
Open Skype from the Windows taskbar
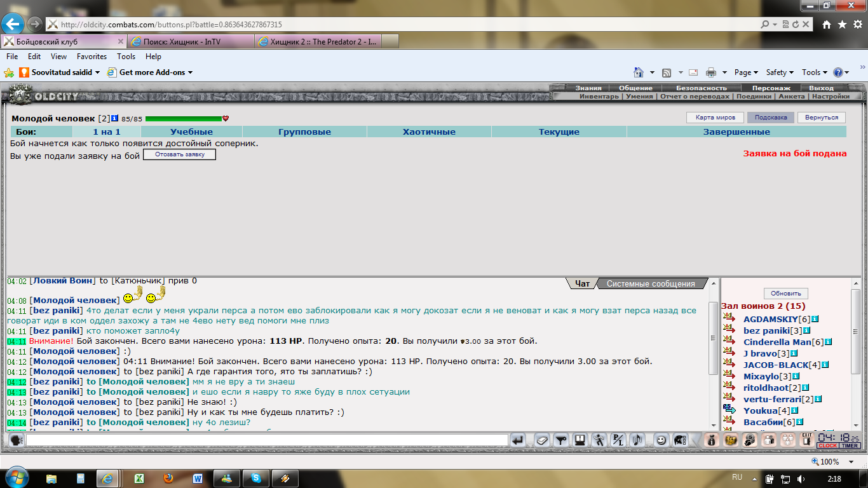tap(255, 478)
